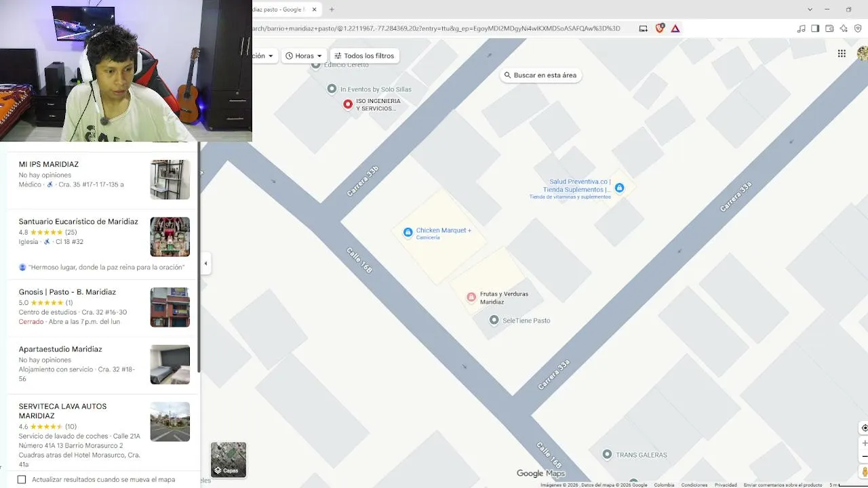Click the Colombia footer link
The height and width of the screenshot is (488, 868).
pos(664,485)
